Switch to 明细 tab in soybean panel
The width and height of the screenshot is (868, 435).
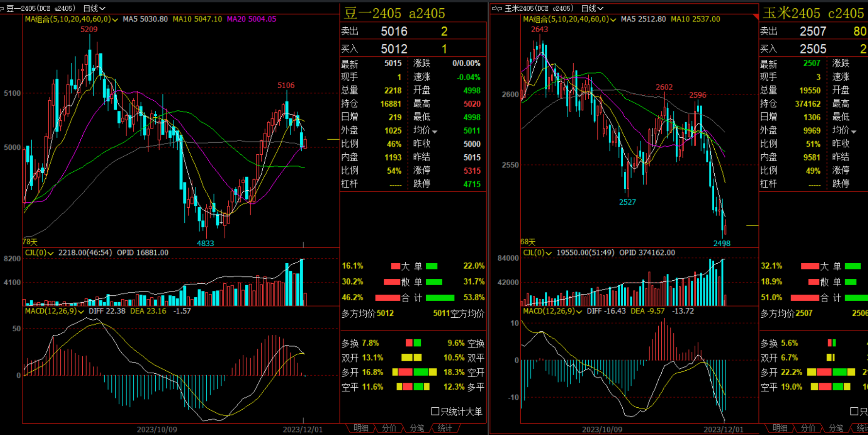[361, 428]
